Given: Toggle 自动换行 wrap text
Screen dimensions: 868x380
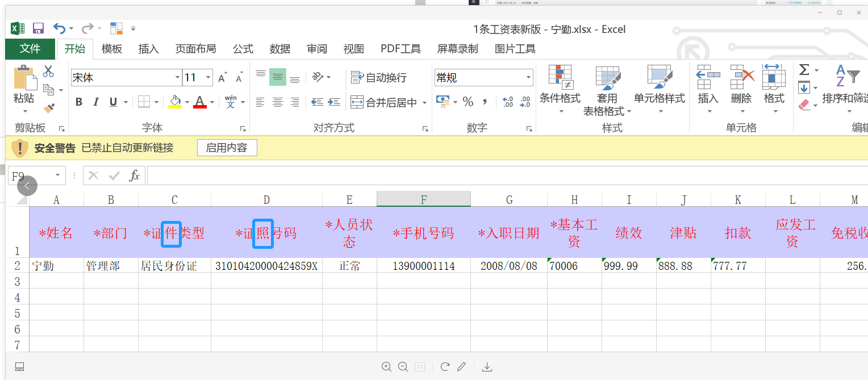Looking at the screenshot, I should tap(379, 77).
